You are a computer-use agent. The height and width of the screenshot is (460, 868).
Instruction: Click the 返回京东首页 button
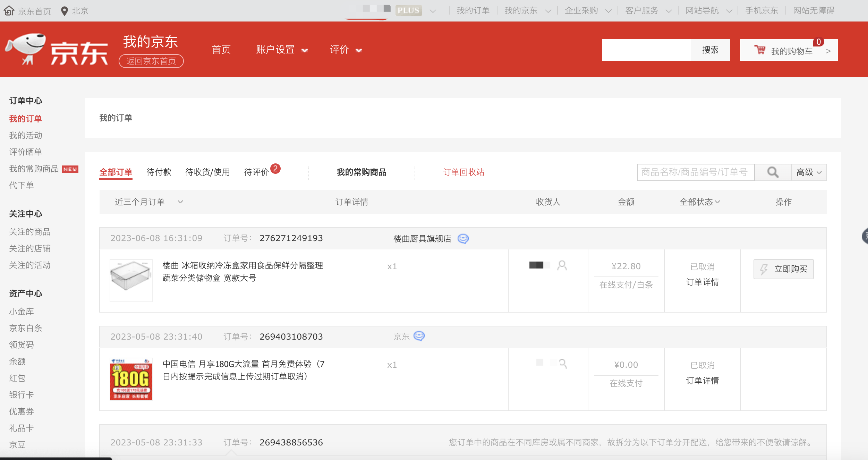click(151, 61)
